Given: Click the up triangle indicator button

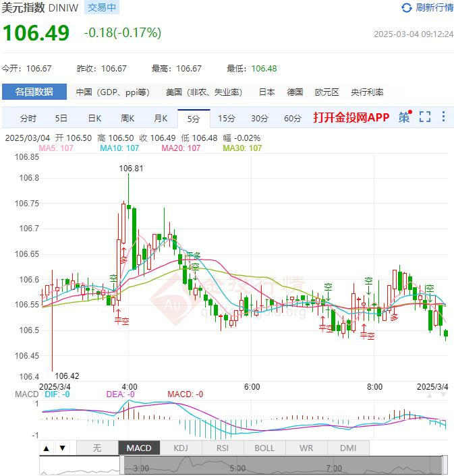Looking at the screenshot, I should click(x=47, y=448).
